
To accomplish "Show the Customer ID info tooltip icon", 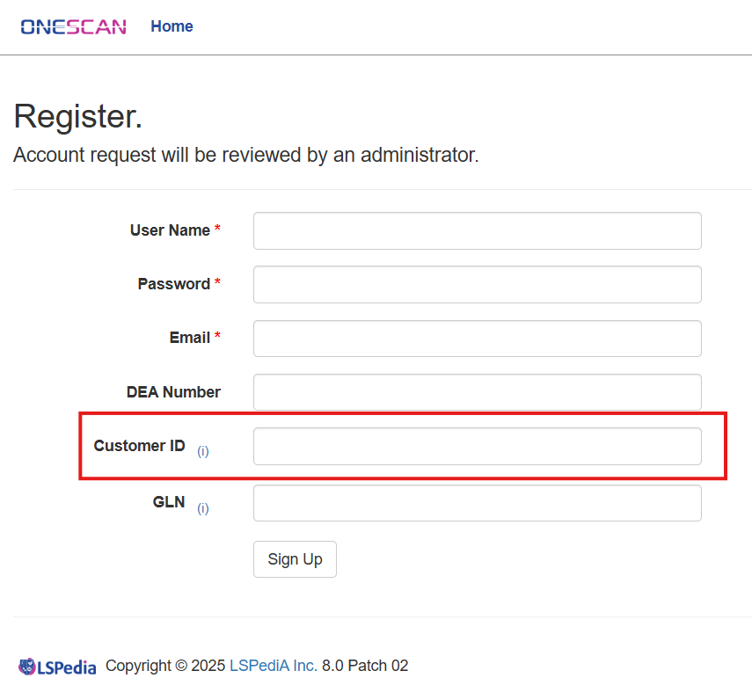I will [x=203, y=451].
